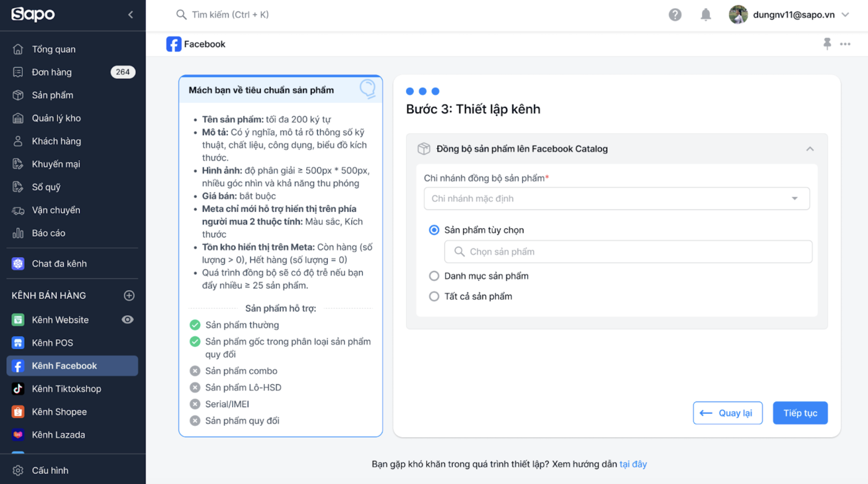Open the three-dot more options menu
The width and height of the screenshot is (868, 484).
845,44
